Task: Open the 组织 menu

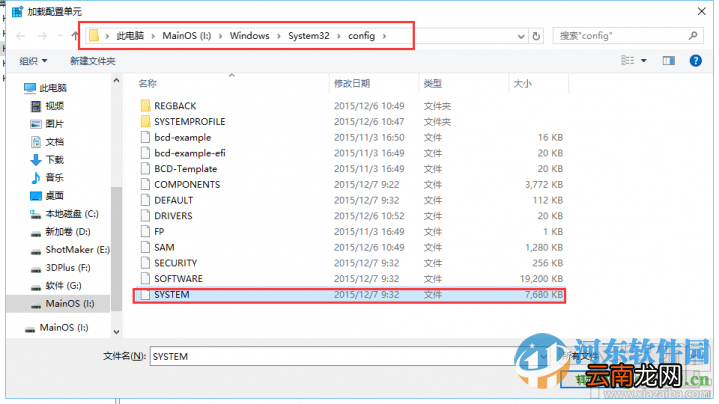Action: (33, 61)
